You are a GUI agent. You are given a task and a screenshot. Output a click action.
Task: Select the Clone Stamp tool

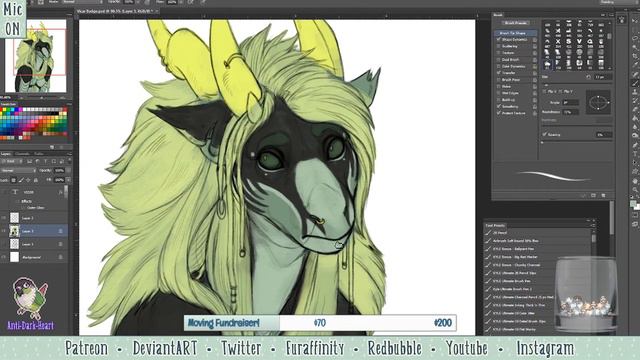[x=635, y=92]
